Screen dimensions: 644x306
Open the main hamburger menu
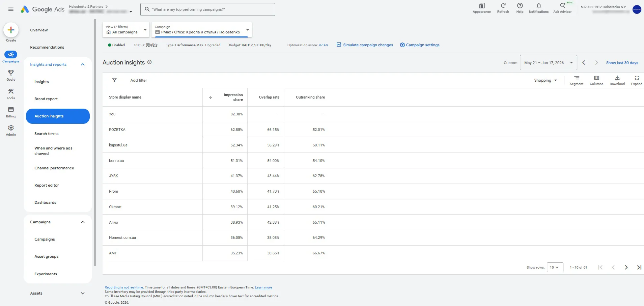(x=11, y=9)
